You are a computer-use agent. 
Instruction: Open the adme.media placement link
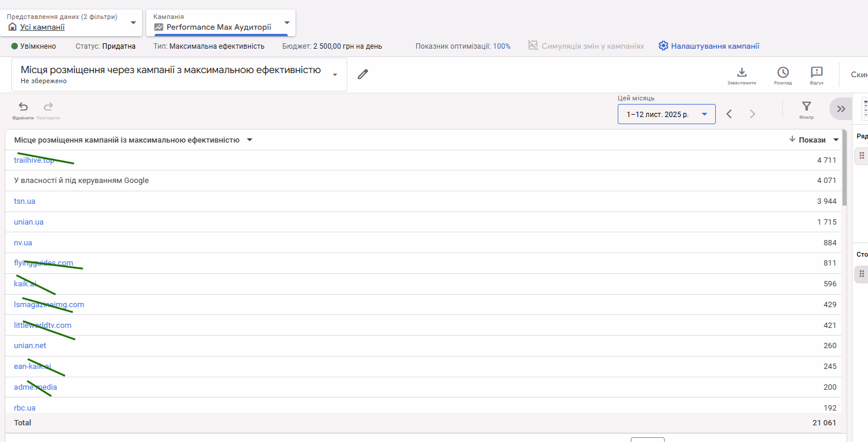pyautogui.click(x=36, y=387)
